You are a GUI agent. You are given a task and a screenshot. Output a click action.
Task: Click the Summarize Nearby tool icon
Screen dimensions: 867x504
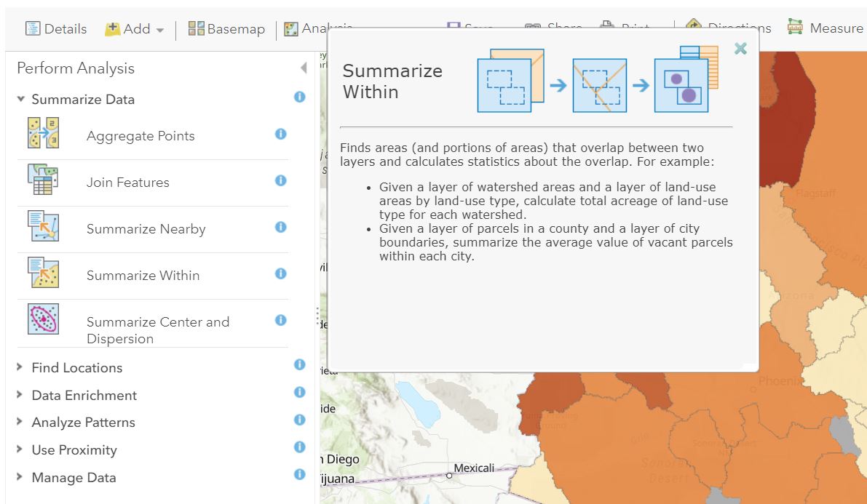point(43,226)
